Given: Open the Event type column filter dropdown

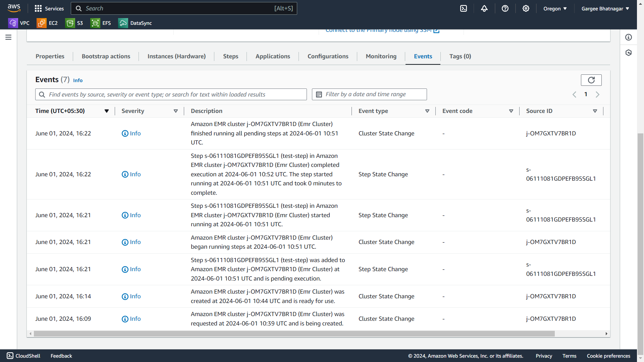Looking at the screenshot, I should click(427, 111).
